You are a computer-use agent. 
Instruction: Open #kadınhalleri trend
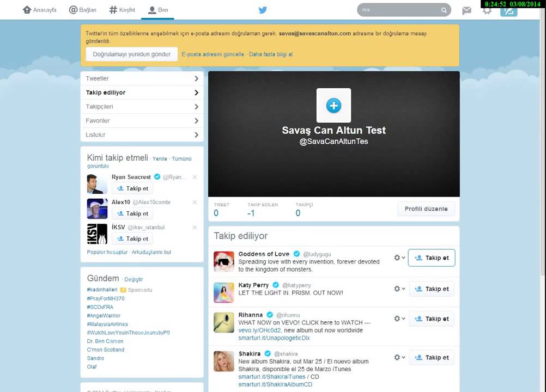[102, 290]
